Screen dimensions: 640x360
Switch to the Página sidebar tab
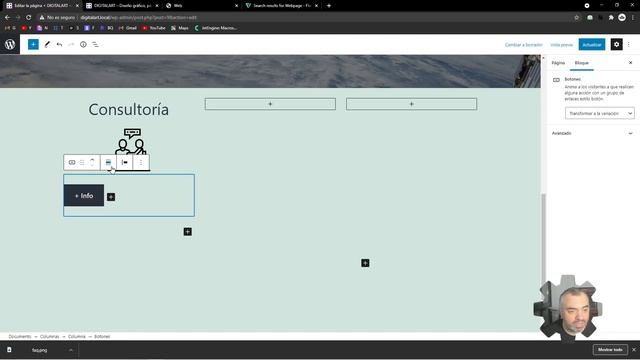[558, 63]
